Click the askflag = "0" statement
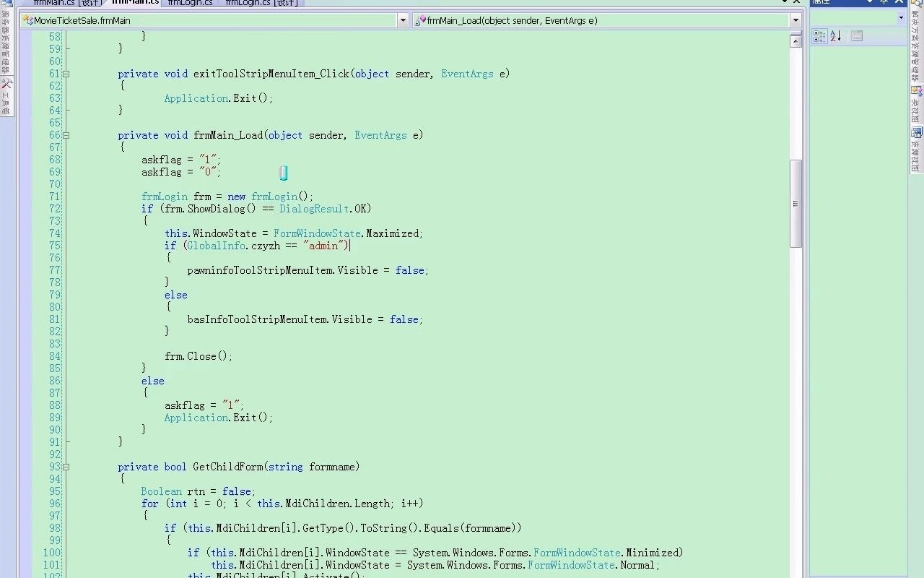The width and height of the screenshot is (924, 578). 181,172
